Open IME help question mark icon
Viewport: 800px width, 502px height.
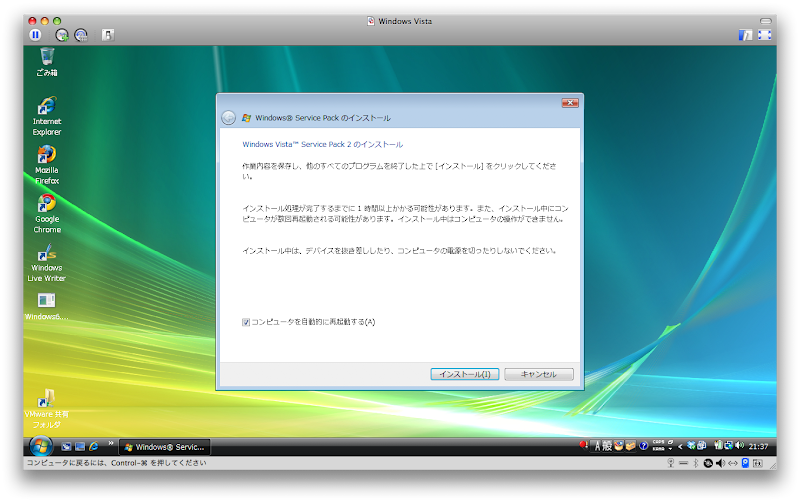[643, 446]
